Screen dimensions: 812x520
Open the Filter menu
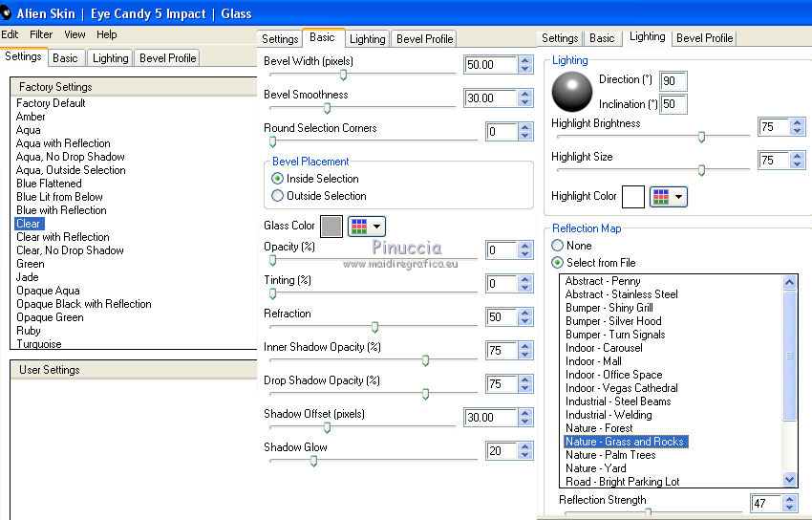point(41,34)
